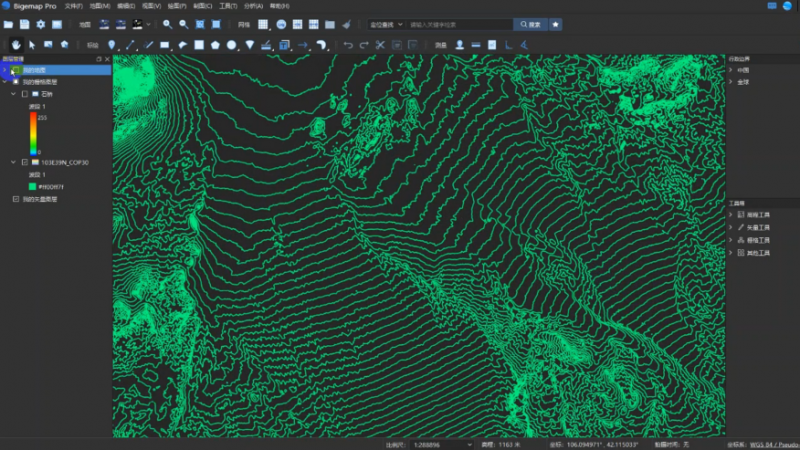
Task: Open the 文件(F) menu
Action: (x=74, y=6)
